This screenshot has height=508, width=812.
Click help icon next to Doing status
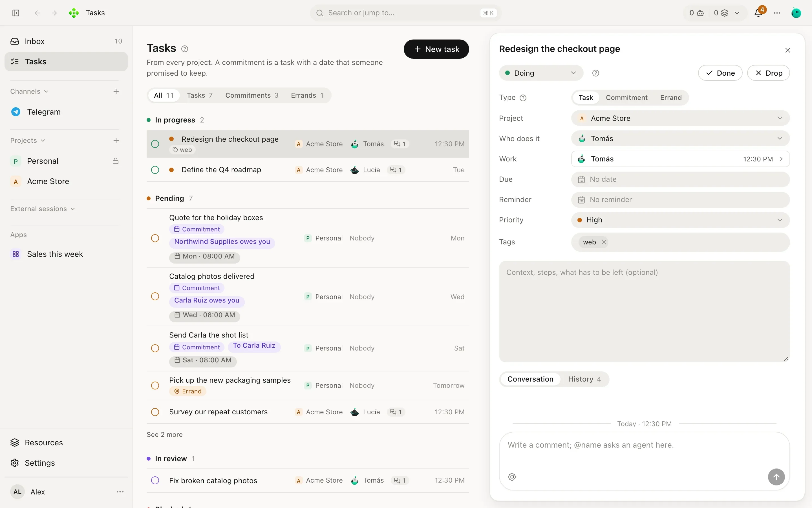pyautogui.click(x=595, y=73)
